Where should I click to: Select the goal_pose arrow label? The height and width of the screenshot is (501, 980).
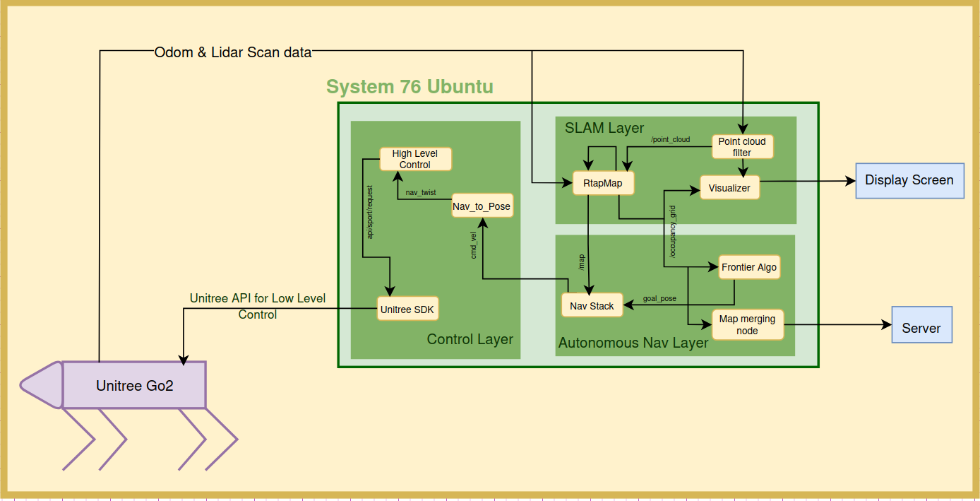(x=659, y=298)
